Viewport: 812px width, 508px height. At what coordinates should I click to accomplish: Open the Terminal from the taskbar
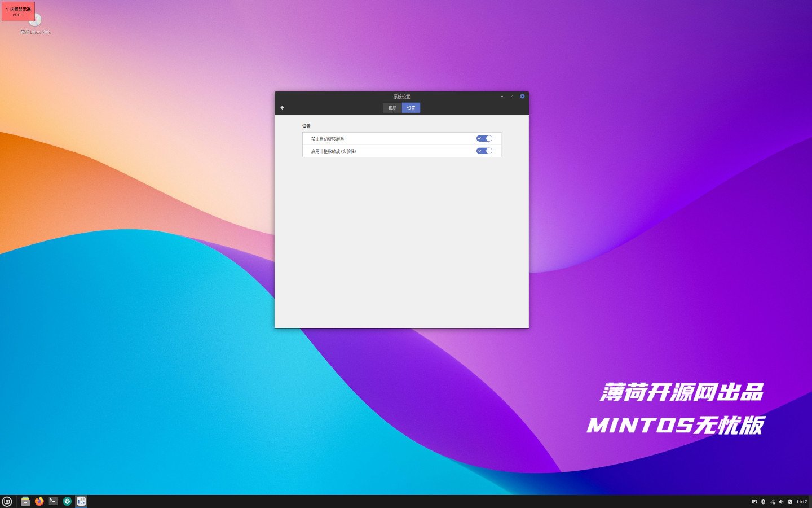(x=53, y=501)
